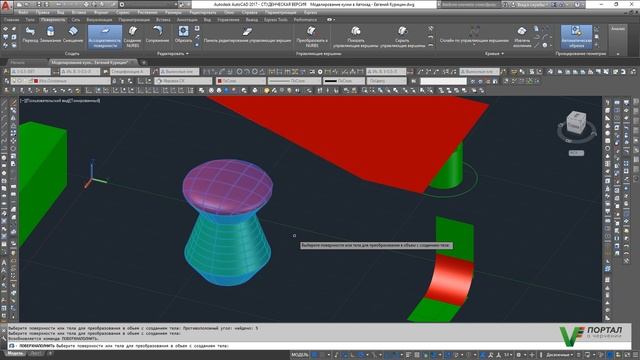640x360 pixels.
Task: Click the Переход surface blend tool
Action: [x=30, y=35]
